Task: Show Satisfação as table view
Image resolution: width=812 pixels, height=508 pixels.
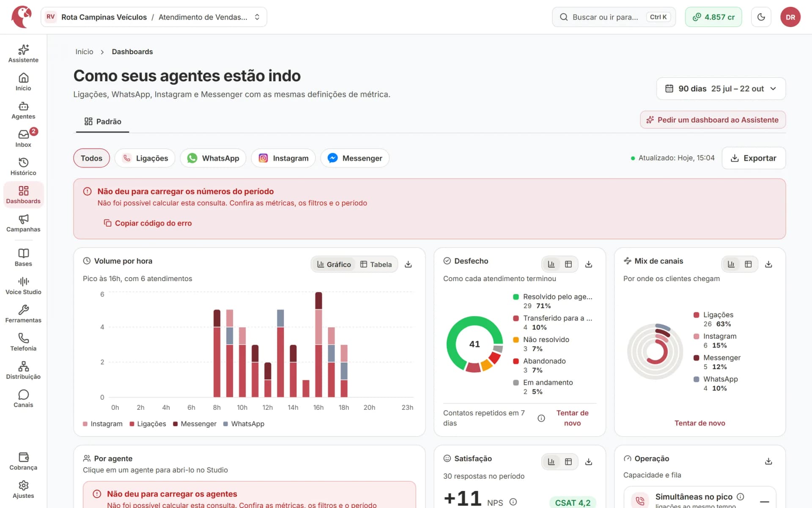Action: (568, 461)
